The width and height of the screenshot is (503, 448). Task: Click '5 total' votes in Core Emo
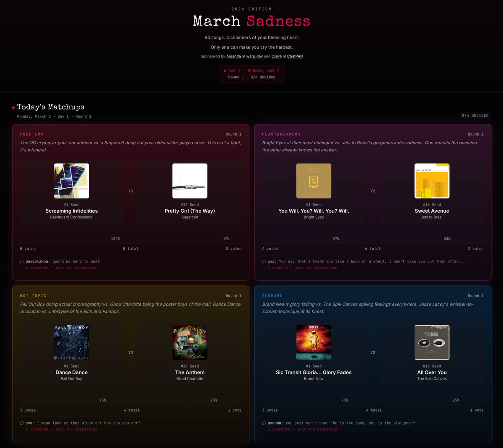pyautogui.click(x=130, y=249)
